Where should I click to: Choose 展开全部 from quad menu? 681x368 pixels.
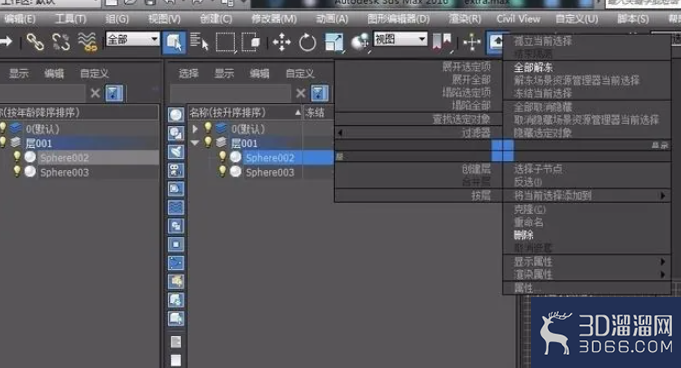[471, 80]
